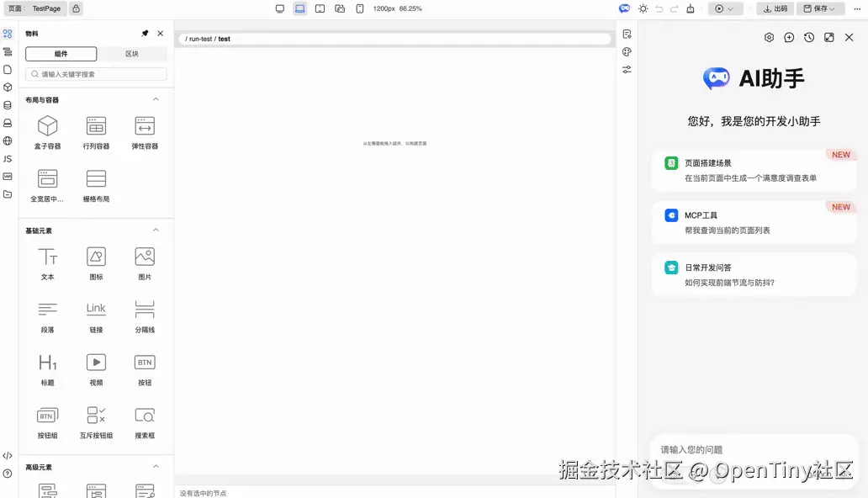Open the style palette panel on the right edge

627,52
